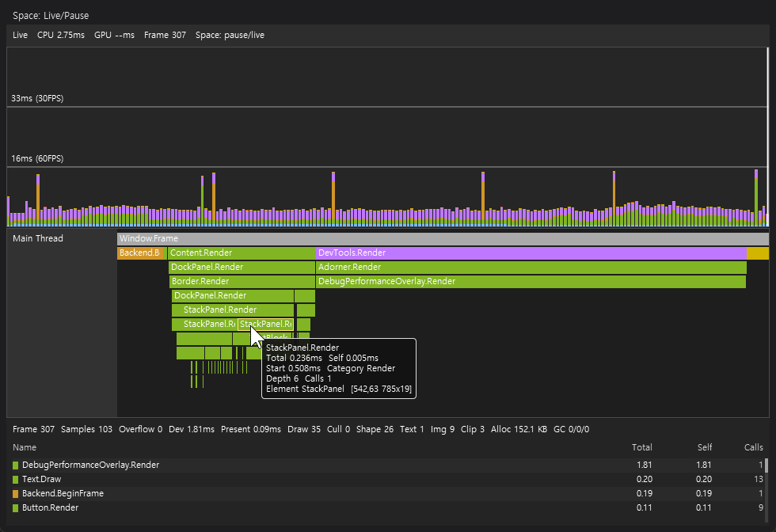The image size is (776, 532).
Task: Sort the table by Self column
Action: [x=704, y=447]
